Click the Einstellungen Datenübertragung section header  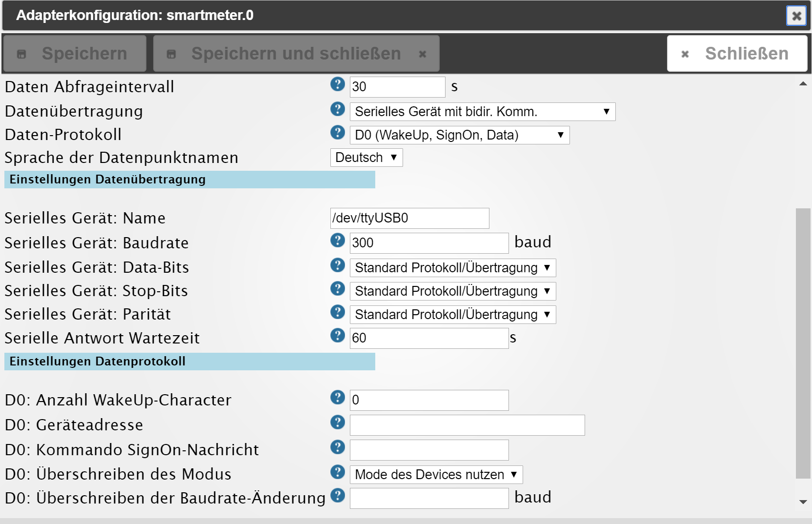tap(190, 180)
